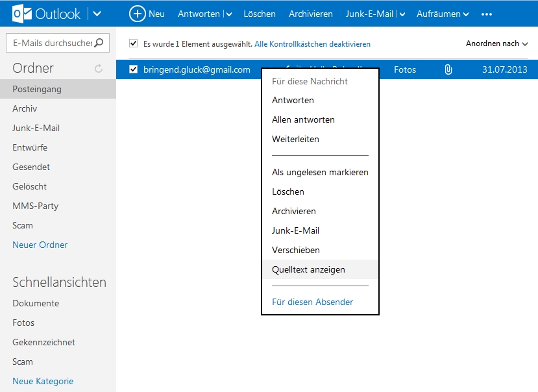
Task: Click the plus icon for new email
Action: pyautogui.click(x=137, y=14)
